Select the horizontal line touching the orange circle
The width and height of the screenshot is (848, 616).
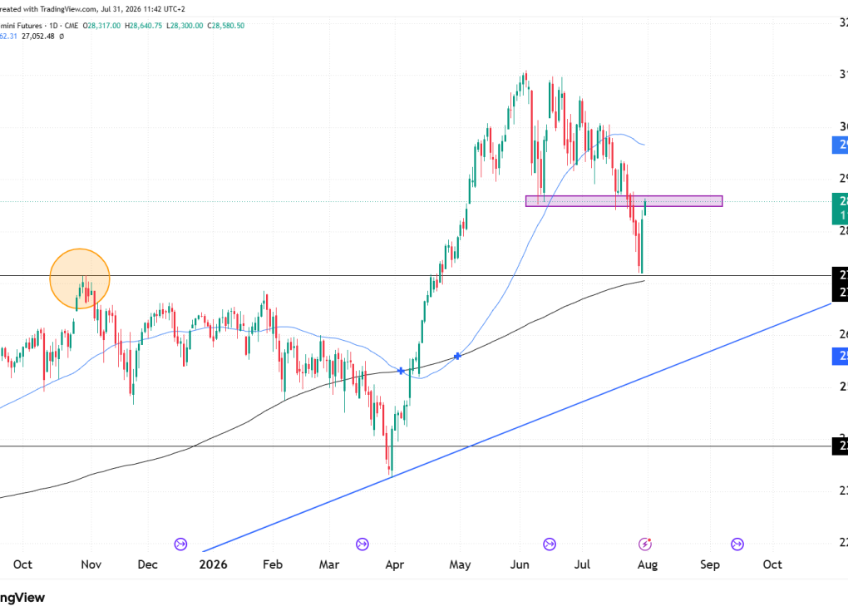click(416, 276)
